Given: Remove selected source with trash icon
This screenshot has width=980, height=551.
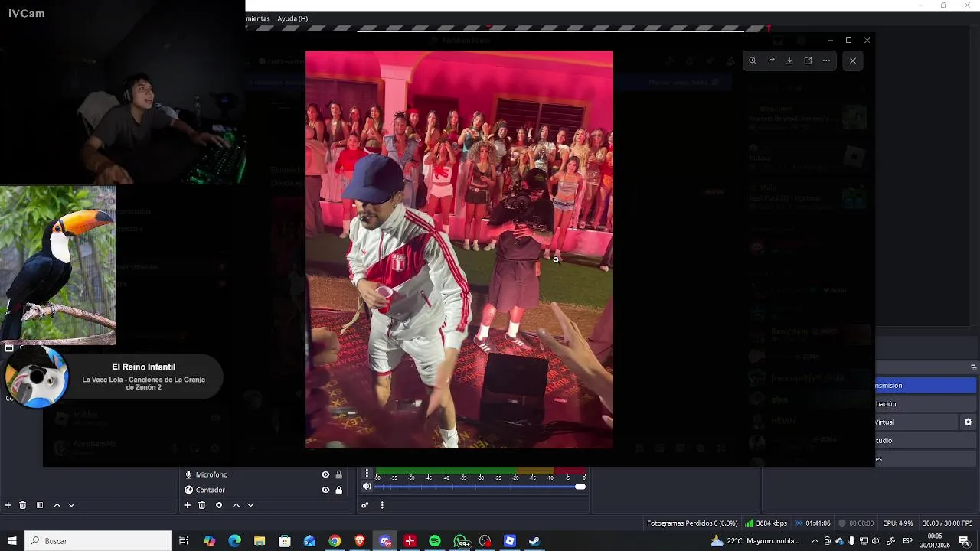Looking at the screenshot, I should tap(202, 505).
